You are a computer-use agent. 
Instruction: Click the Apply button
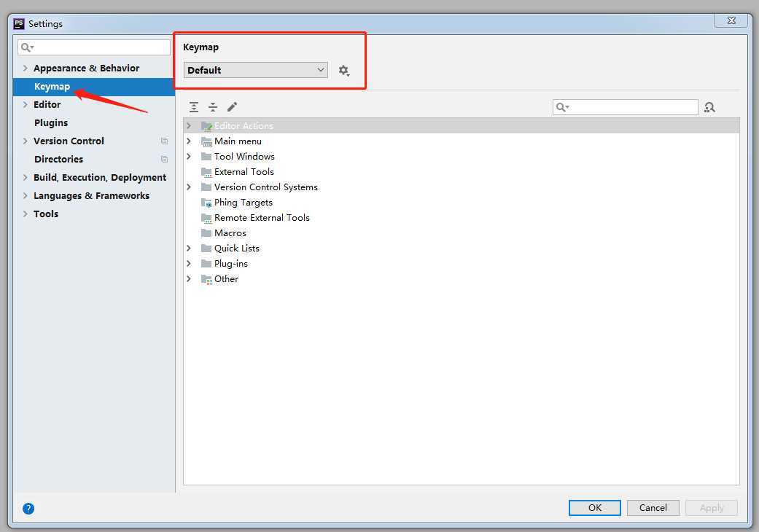click(x=712, y=508)
